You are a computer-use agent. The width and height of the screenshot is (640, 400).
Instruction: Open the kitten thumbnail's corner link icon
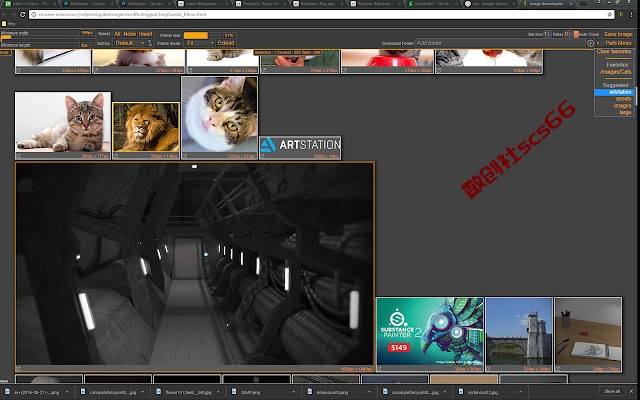(18, 156)
